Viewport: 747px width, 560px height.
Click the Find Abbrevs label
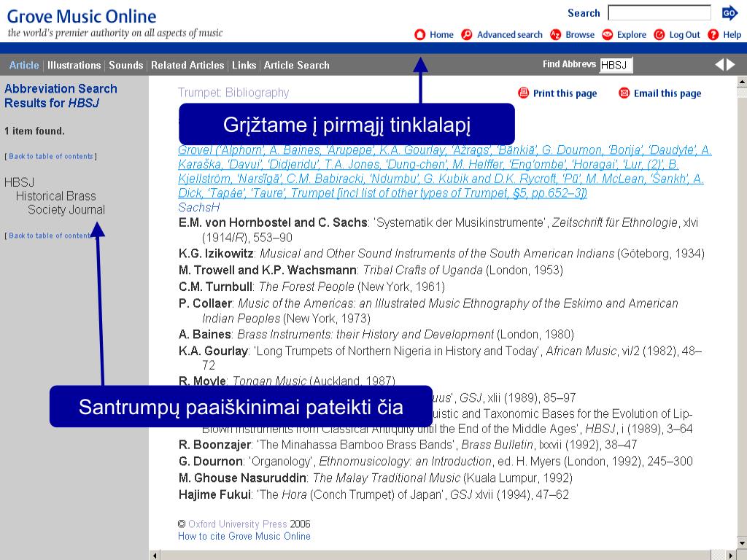pyautogui.click(x=569, y=64)
